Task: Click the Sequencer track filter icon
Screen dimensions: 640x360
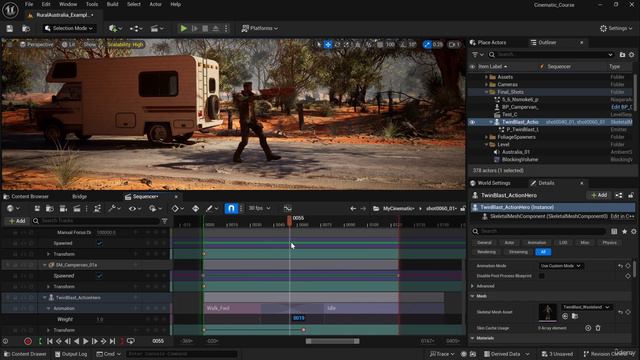Action: 164,221
